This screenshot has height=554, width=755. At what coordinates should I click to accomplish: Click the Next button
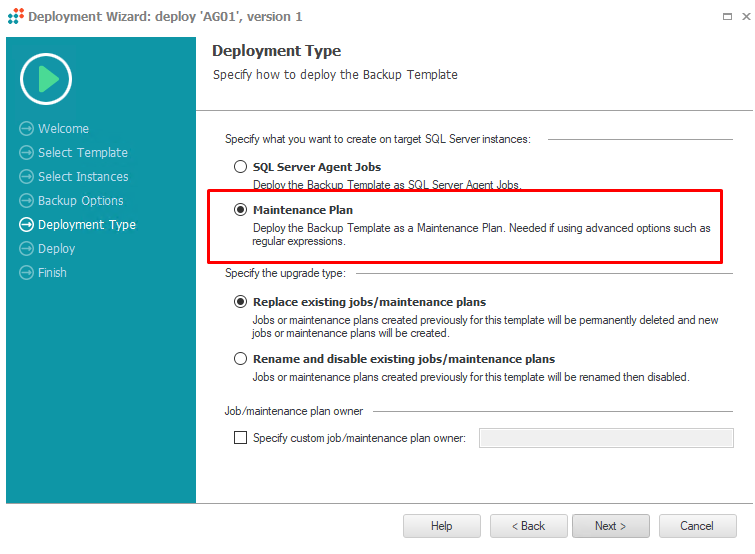coord(611,526)
